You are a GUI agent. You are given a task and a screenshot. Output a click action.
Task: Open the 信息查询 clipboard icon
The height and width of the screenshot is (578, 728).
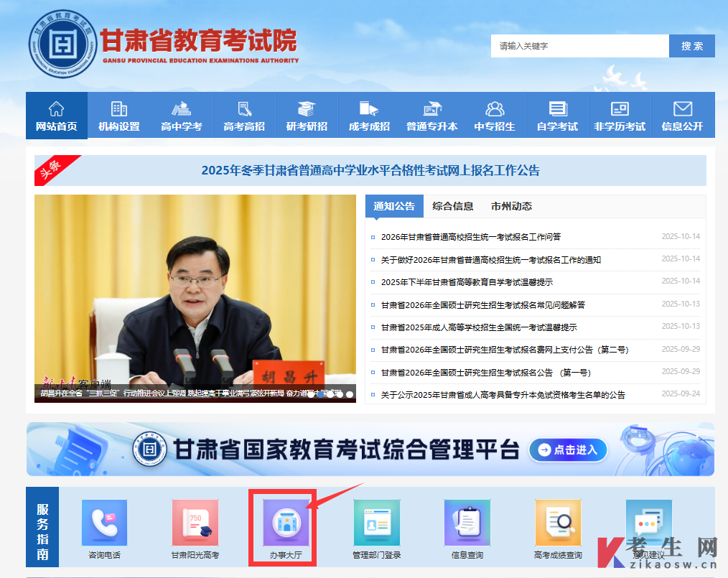tap(467, 523)
